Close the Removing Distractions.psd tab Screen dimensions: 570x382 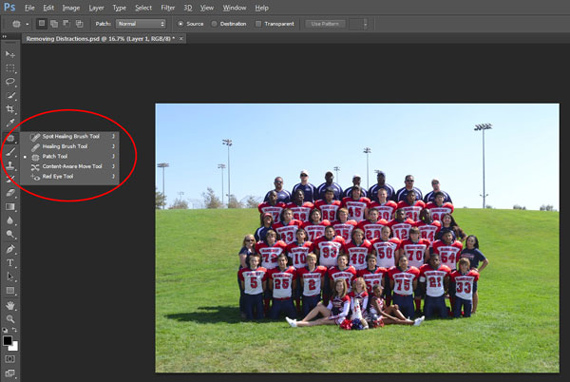[181, 38]
